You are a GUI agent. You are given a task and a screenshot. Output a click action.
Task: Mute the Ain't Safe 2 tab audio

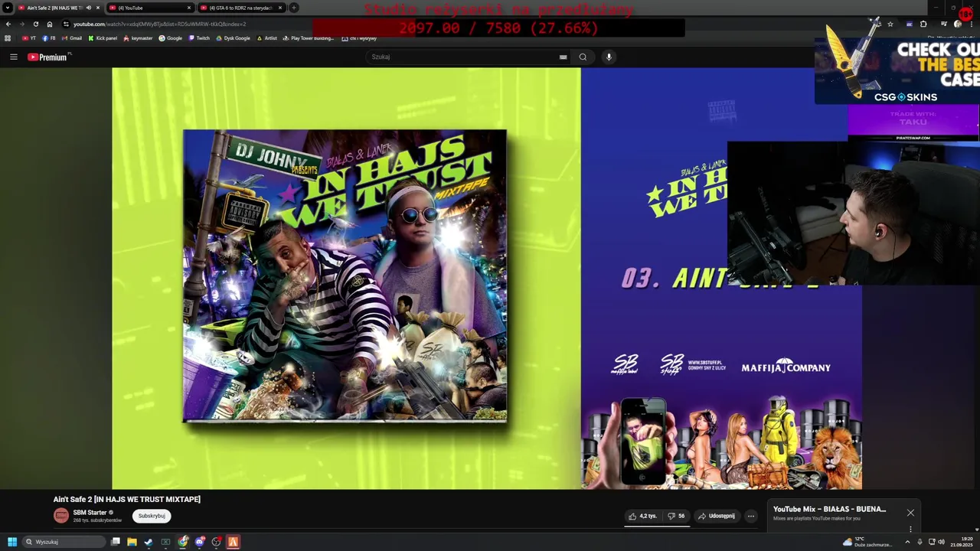tap(88, 8)
